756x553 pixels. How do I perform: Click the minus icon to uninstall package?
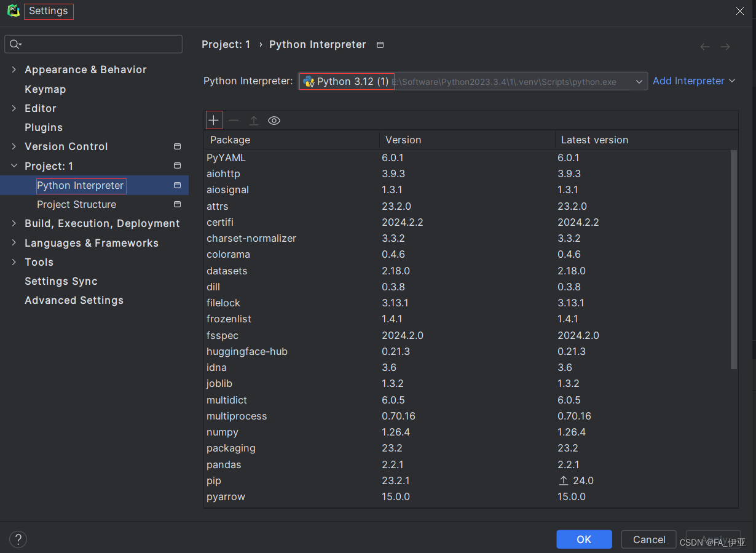[234, 121]
